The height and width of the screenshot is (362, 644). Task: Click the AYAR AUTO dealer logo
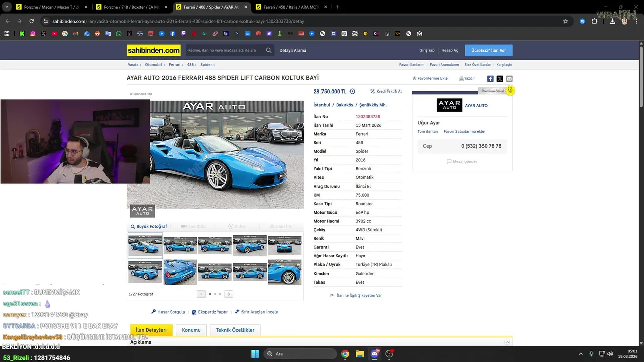pos(449,105)
